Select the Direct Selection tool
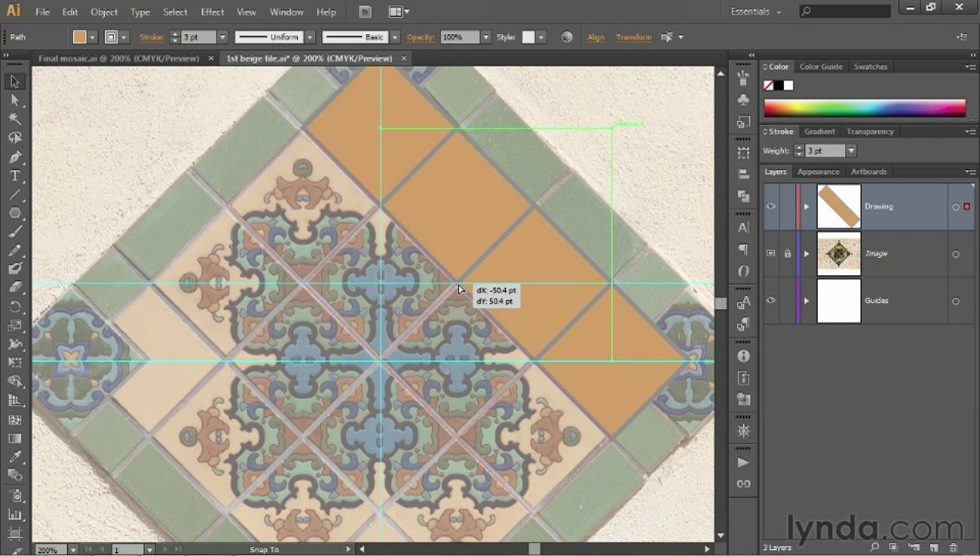Image resolution: width=980 pixels, height=556 pixels. pyautogui.click(x=15, y=100)
